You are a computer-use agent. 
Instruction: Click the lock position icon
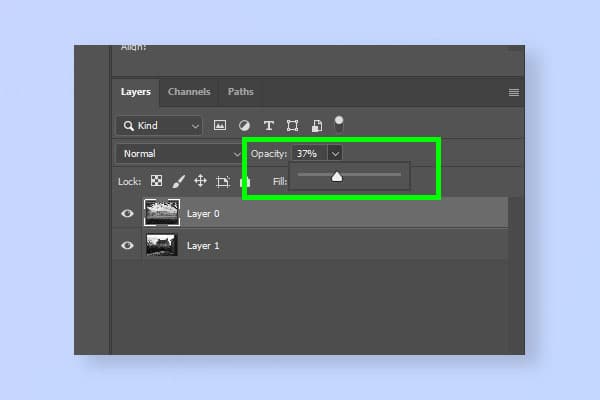point(200,181)
